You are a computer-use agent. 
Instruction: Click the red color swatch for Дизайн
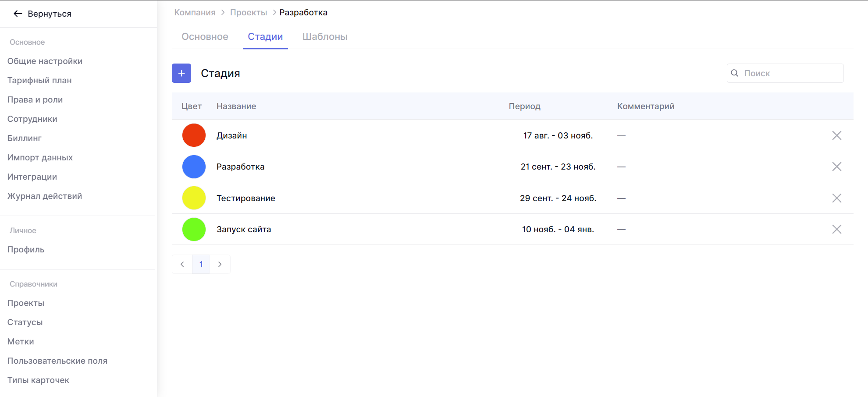click(x=194, y=135)
